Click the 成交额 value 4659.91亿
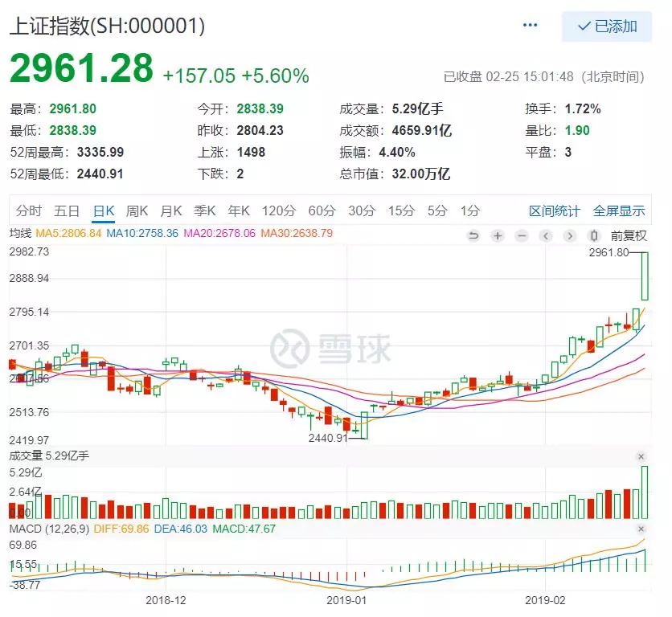Image resolution: width=672 pixels, height=617 pixels. (422, 130)
